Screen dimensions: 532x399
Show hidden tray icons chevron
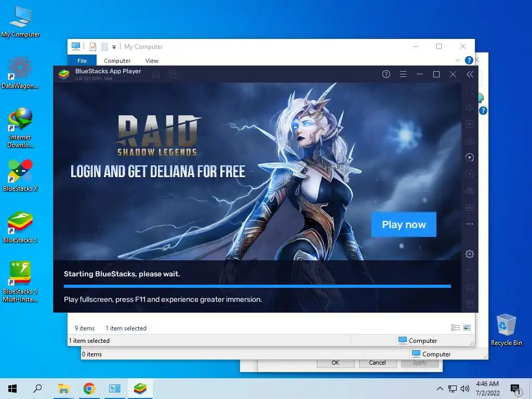pyautogui.click(x=440, y=389)
